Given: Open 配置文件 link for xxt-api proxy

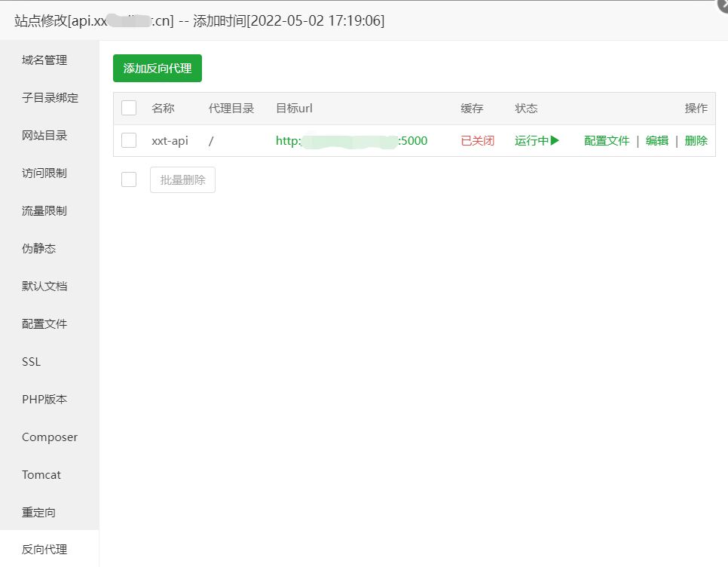Looking at the screenshot, I should point(606,140).
